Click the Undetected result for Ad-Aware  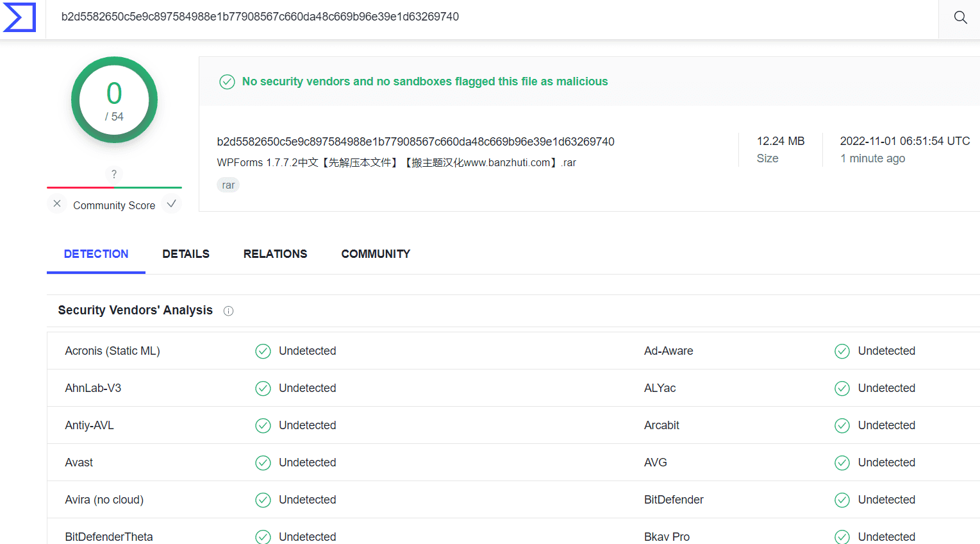click(886, 351)
